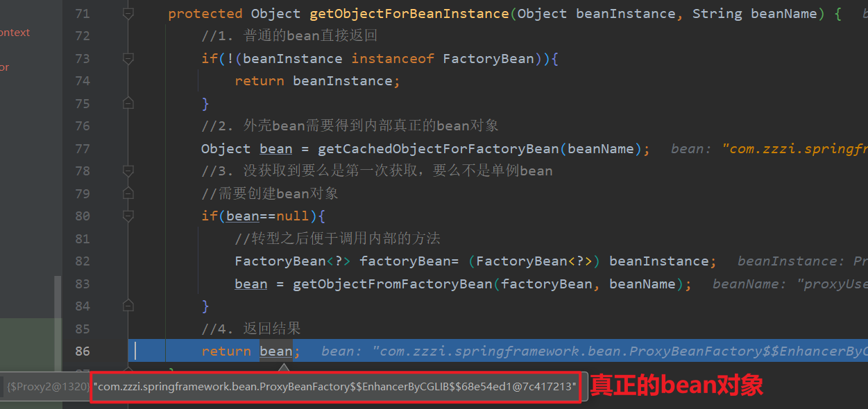Screen dimensions: 868x409
Task: Click line number 77 in the gutter
Action: click(x=82, y=148)
